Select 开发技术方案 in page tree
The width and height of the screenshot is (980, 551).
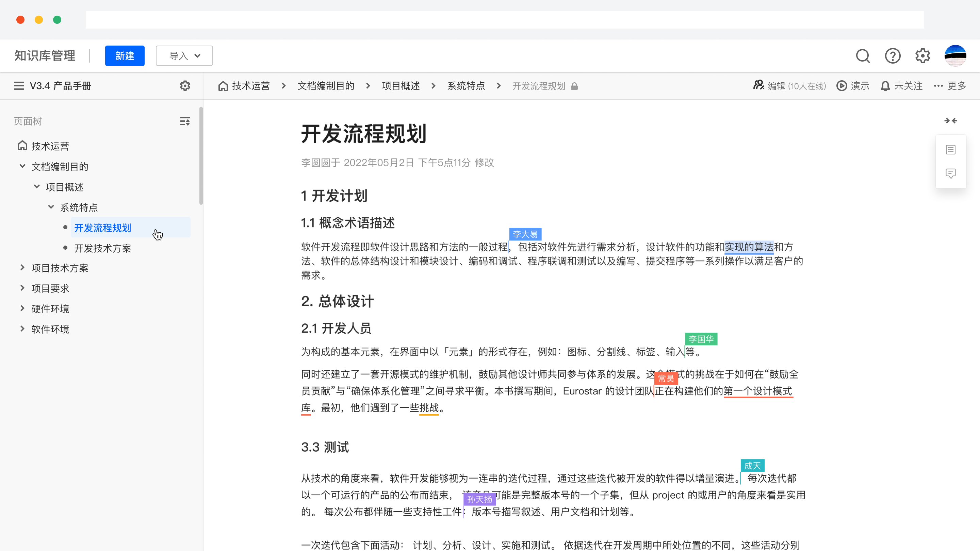102,248
